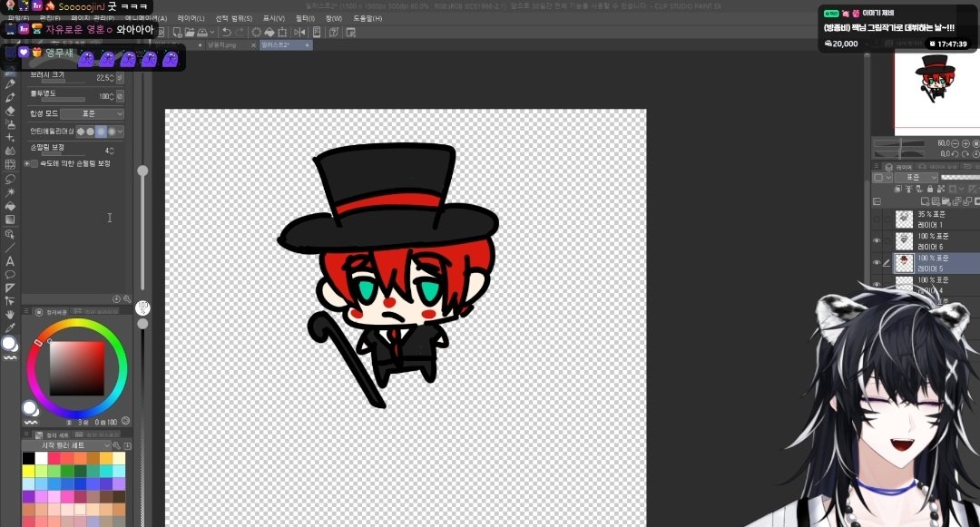980x527 pixels.
Task: Open the 도움말(H) menu
Action: click(x=367, y=18)
